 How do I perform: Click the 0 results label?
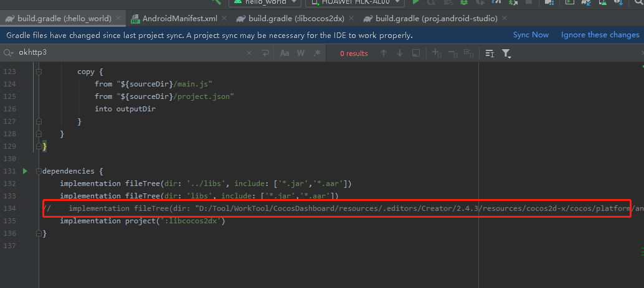pos(354,53)
